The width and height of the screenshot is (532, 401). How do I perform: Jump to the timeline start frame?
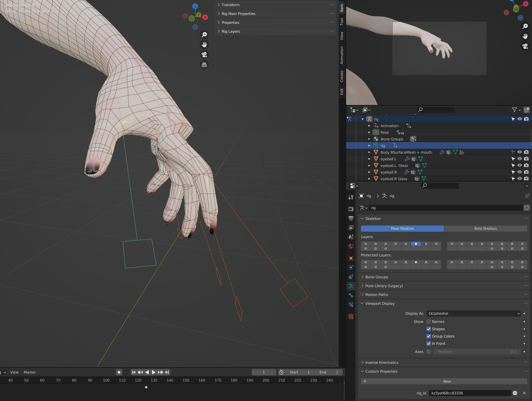point(134,372)
